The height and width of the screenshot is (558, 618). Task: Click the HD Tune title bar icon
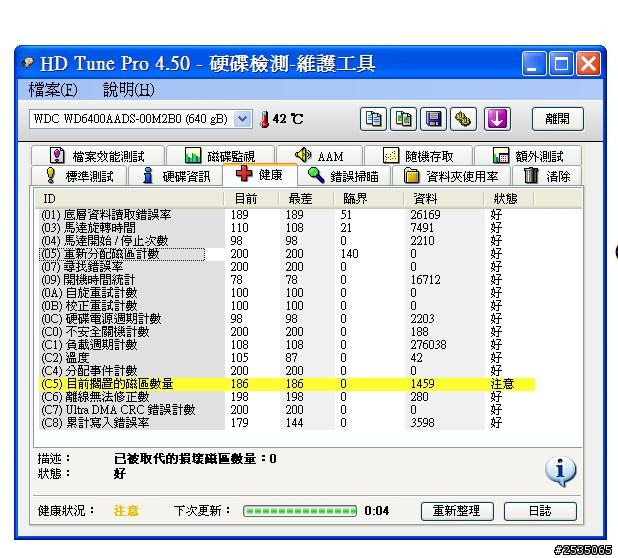[x=28, y=62]
